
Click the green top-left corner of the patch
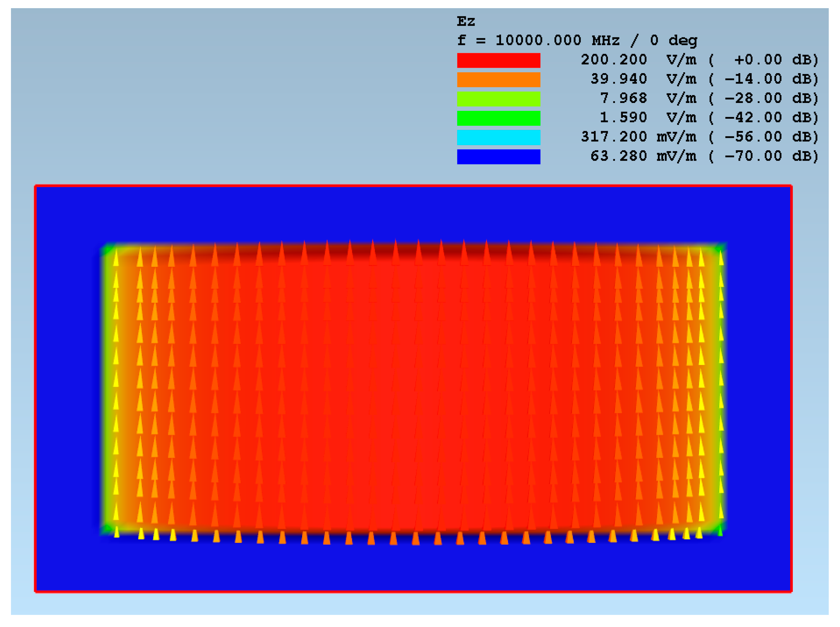point(108,250)
